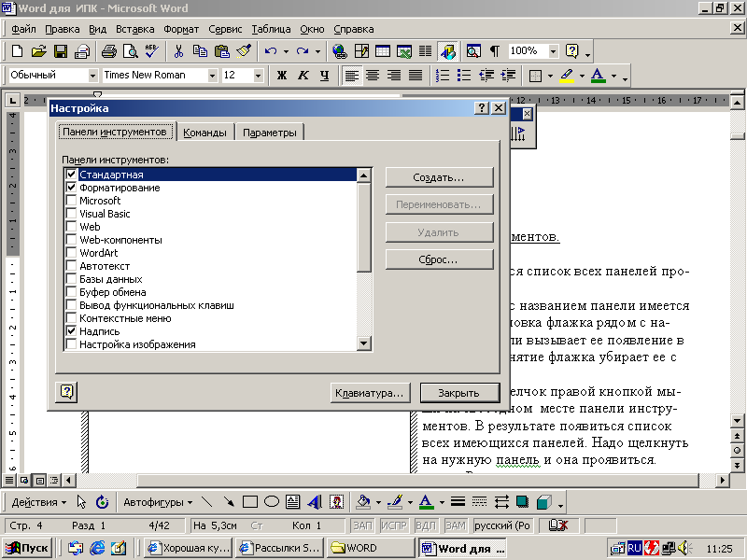
Task: Apply bold with the Ж button
Action: (x=282, y=76)
